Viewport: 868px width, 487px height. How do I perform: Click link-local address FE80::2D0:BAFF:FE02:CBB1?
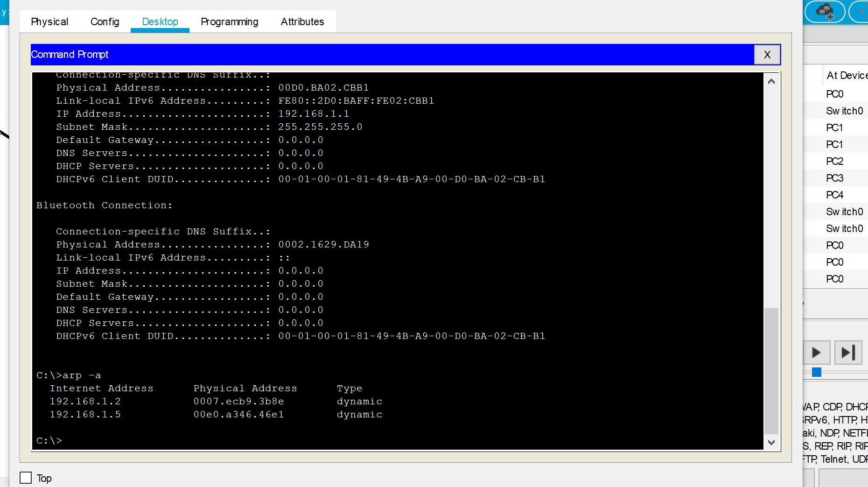(356, 100)
